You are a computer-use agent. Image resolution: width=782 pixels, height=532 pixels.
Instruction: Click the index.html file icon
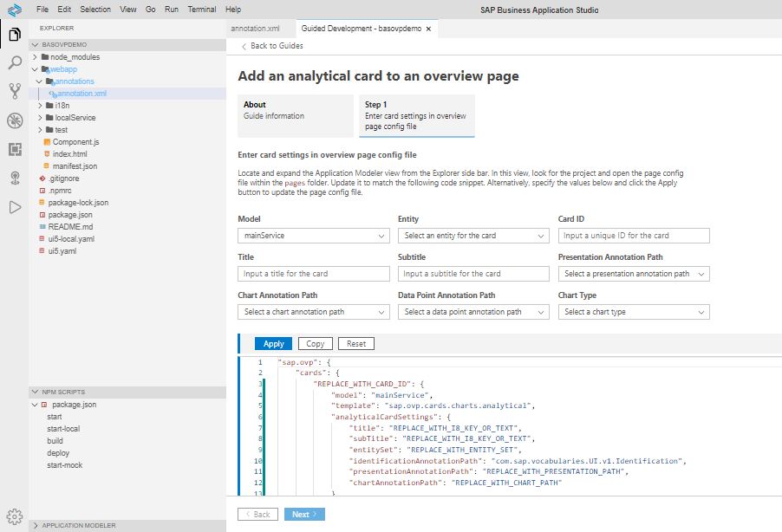[47, 154]
